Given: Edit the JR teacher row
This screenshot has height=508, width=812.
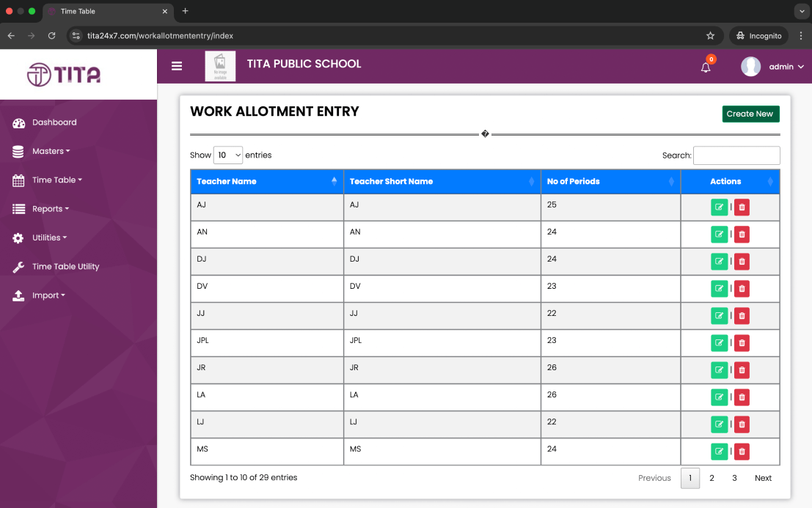Looking at the screenshot, I should pyautogui.click(x=719, y=370).
